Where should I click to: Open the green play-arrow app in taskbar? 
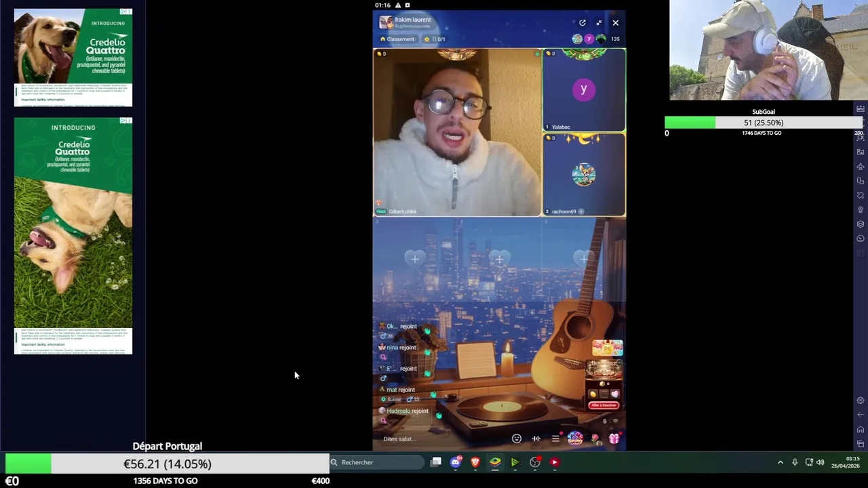point(515,462)
